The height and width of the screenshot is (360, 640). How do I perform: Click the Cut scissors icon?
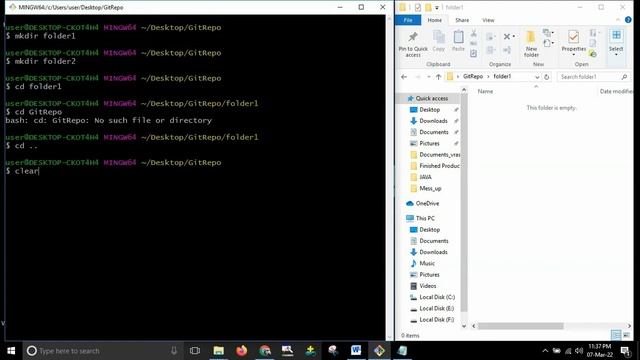pos(473,33)
